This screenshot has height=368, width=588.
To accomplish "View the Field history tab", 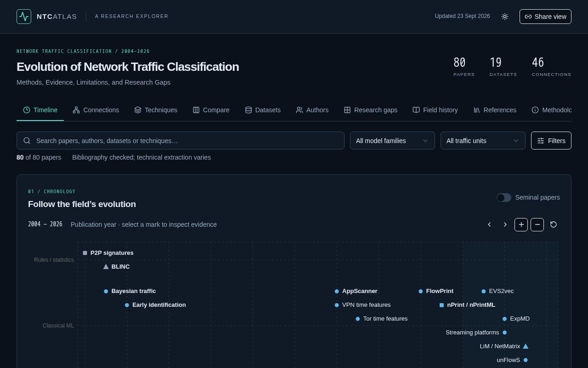I will pyautogui.click(x=435, y=110).
